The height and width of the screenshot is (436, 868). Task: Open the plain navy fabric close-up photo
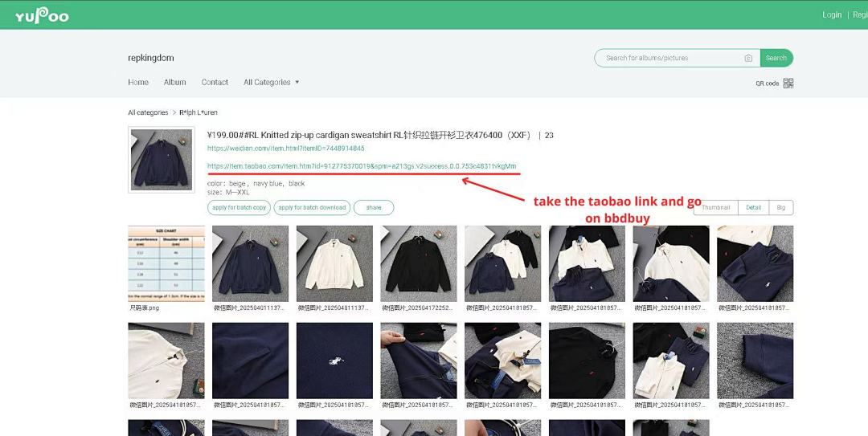click(250, 361)
